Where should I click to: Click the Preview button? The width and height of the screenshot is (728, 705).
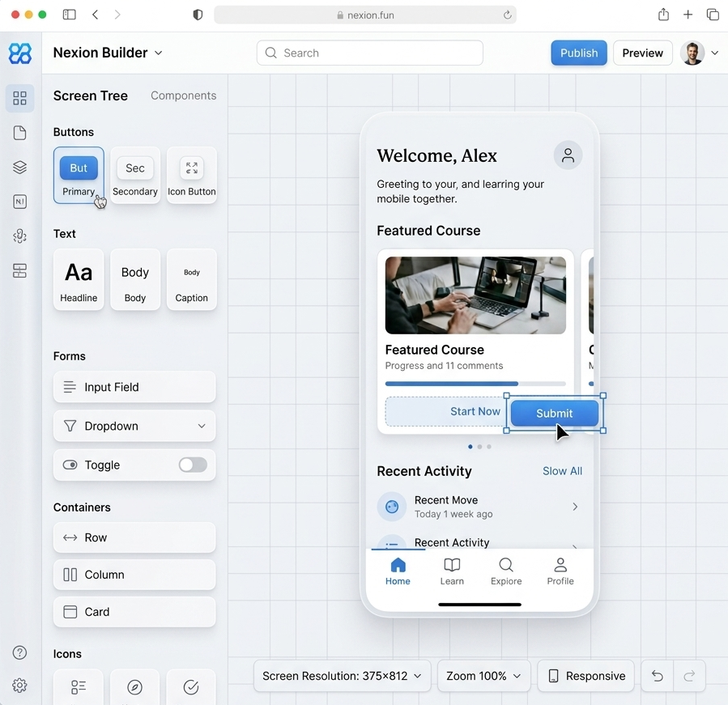tap(643, 53)
